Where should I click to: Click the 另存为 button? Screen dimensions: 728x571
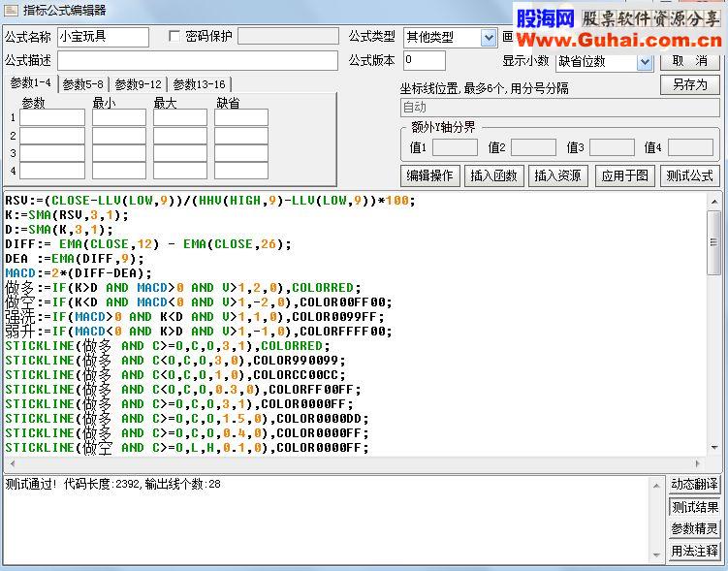[x=689, y=85]
